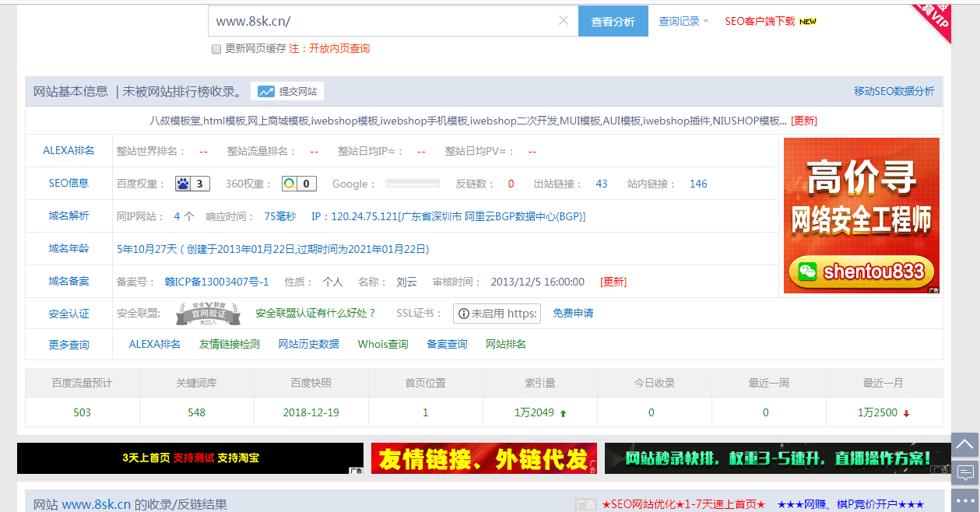Screen dimensions: 980x512
Task: Click the Baidu weight paw icon badge
Action: 192,184
